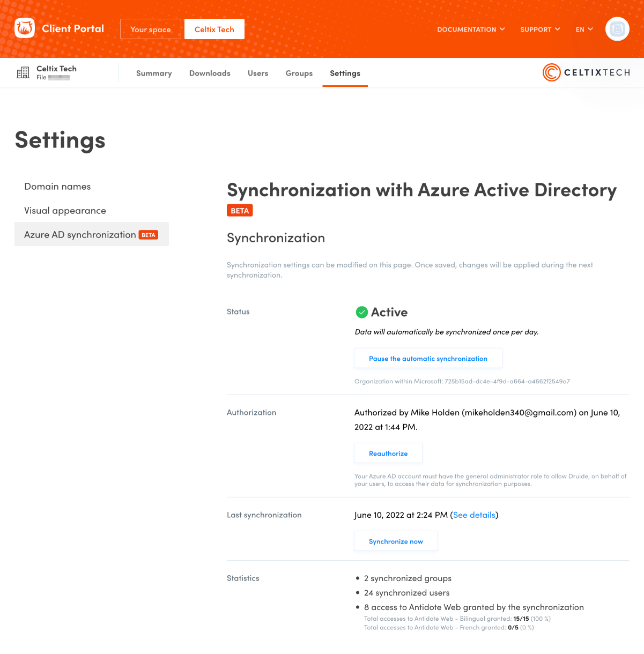Go to the Downloads tab
Image resolution: width=644 pixels, height=654 pixels.
[210, 73]
